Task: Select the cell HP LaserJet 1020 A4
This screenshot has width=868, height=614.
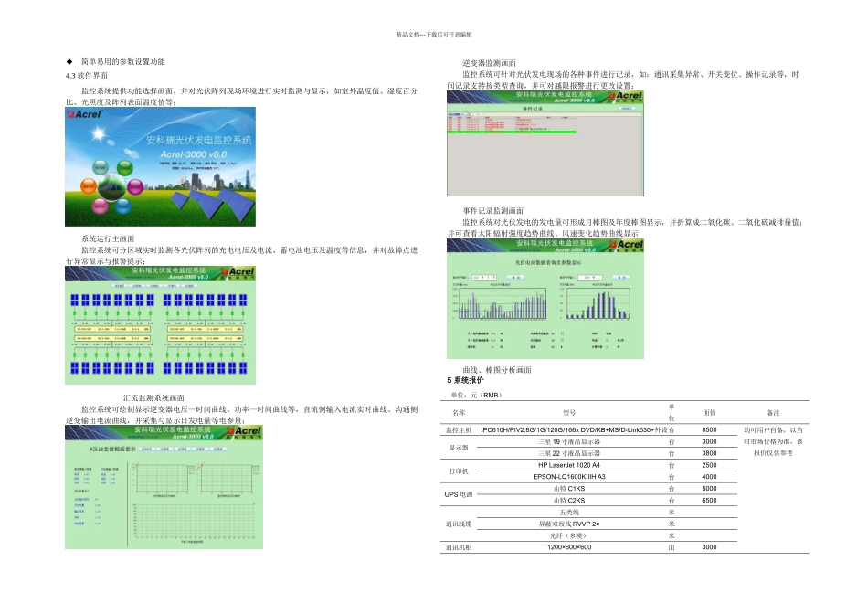Action: (x=569, y=465)
